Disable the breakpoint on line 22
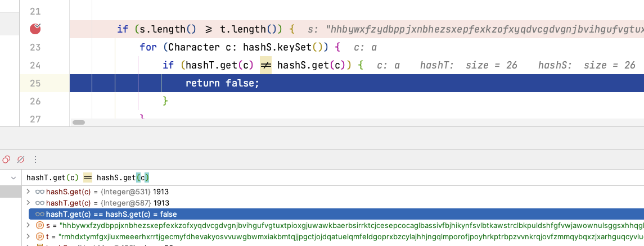The height and width of the screenshot is (246, 644). pos(35,29)
